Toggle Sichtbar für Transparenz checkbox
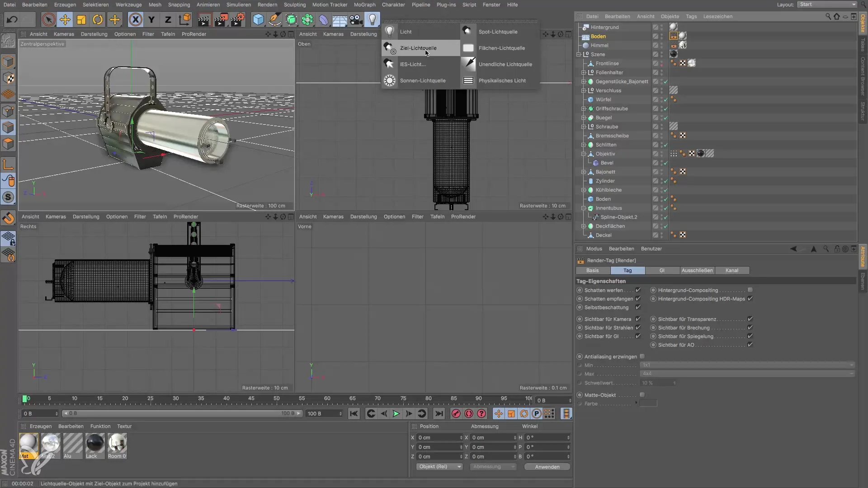Viewport: 868px width, 488px height. 750,319
